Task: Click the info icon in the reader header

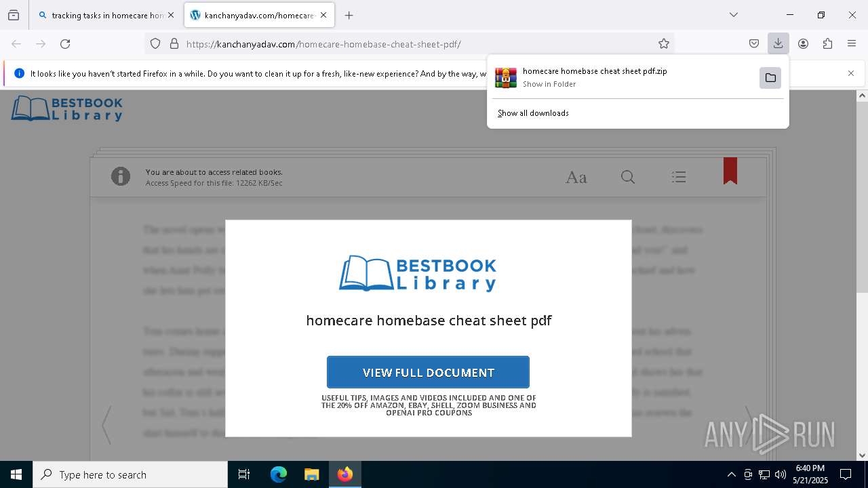Action: tap(121, 177)
